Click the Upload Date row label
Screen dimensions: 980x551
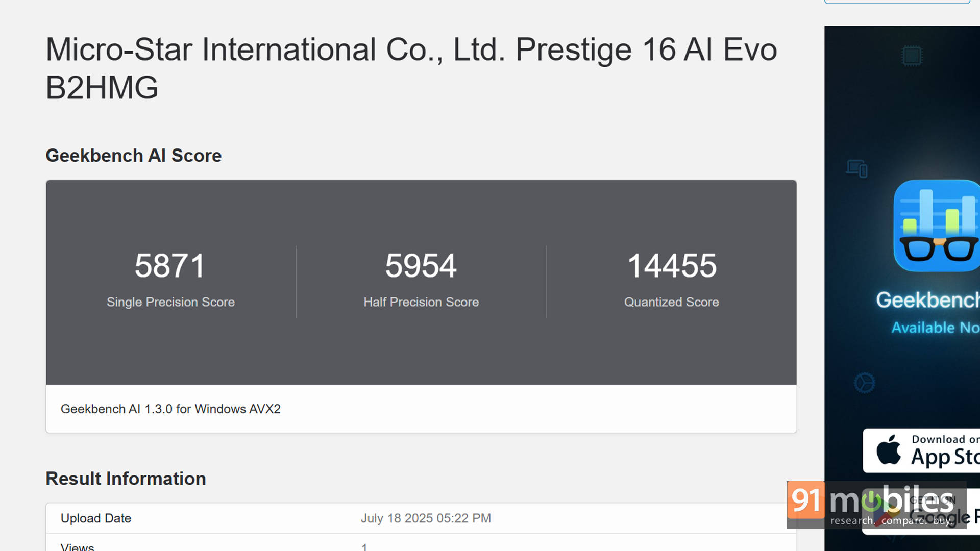[96, 518]
